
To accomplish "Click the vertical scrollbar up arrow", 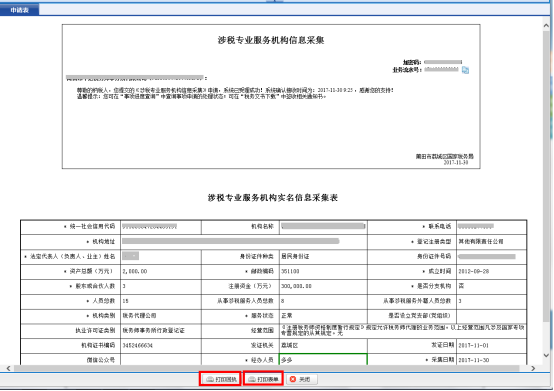I will 546,26.
